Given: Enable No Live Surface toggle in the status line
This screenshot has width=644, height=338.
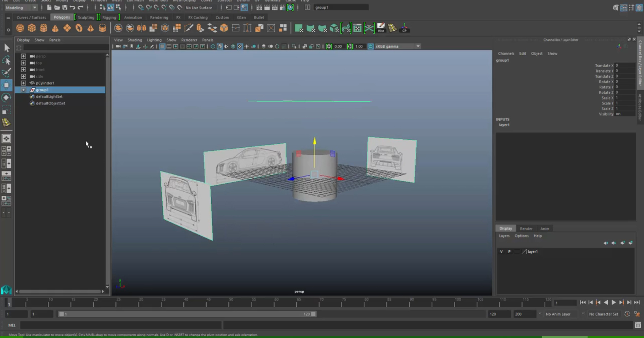Looking at the screenshot, I should 199,7.
